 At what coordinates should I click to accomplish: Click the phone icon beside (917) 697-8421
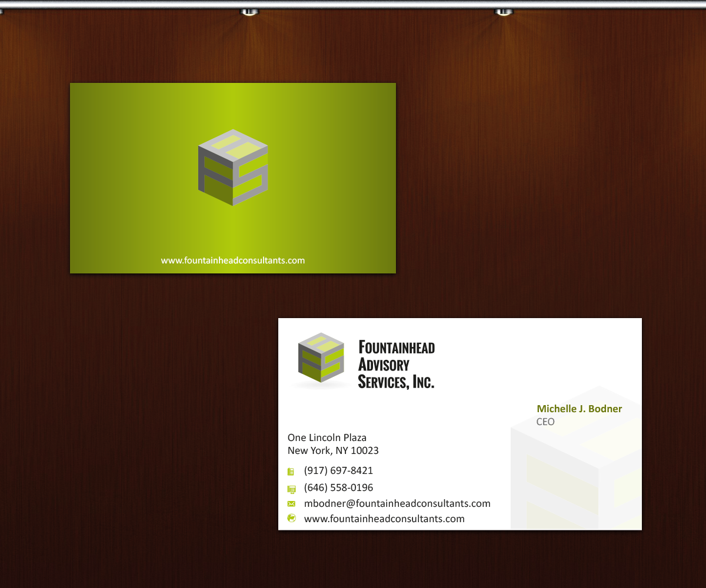pyautogui.click(x=291, y=470)
